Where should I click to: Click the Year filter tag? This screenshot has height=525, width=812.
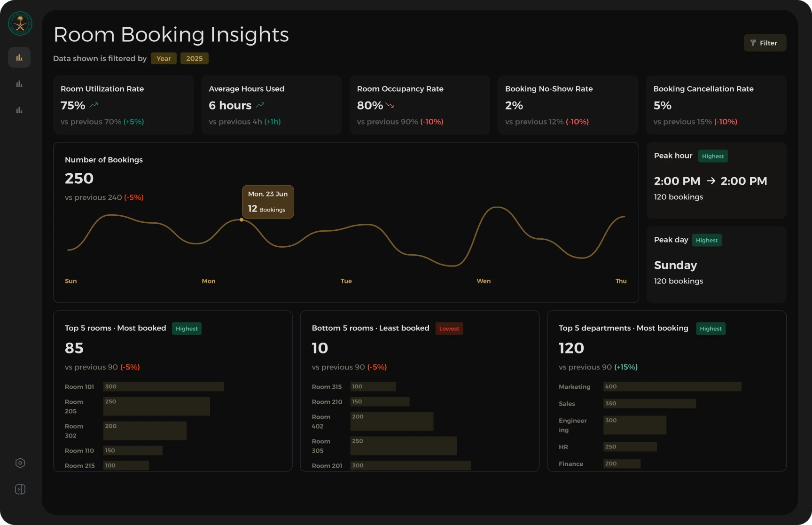[164, 58]
